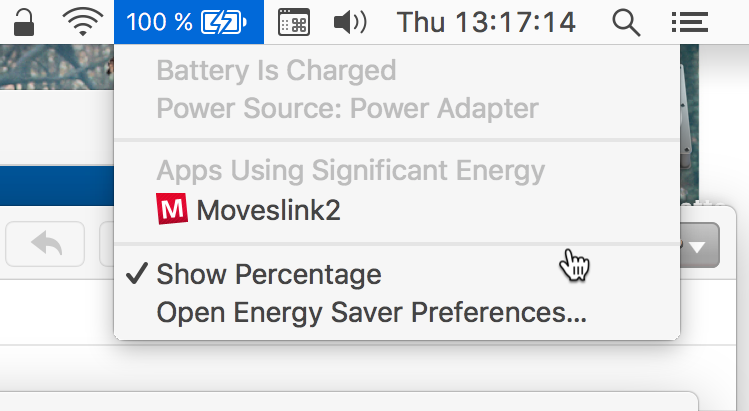Open the keyboard input menu icon
The height and width of the screenshot is (411, 749).
293,22
